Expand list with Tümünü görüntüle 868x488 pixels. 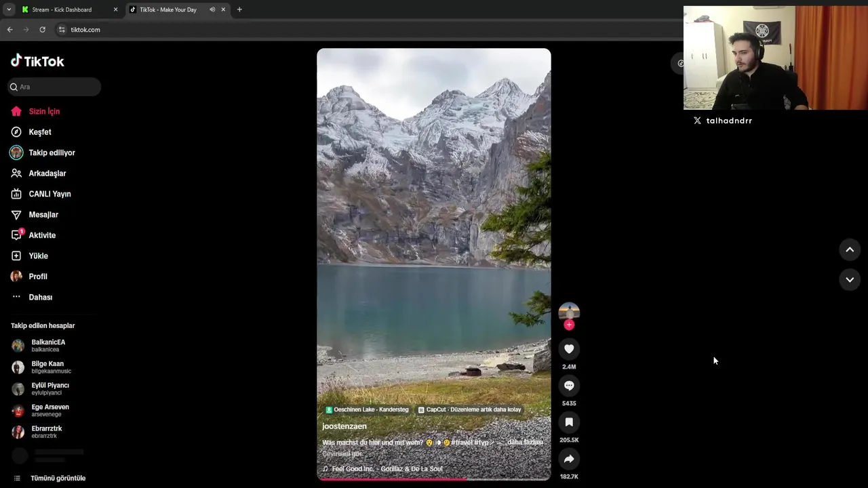pyautogui.click(x=58, y=478)
